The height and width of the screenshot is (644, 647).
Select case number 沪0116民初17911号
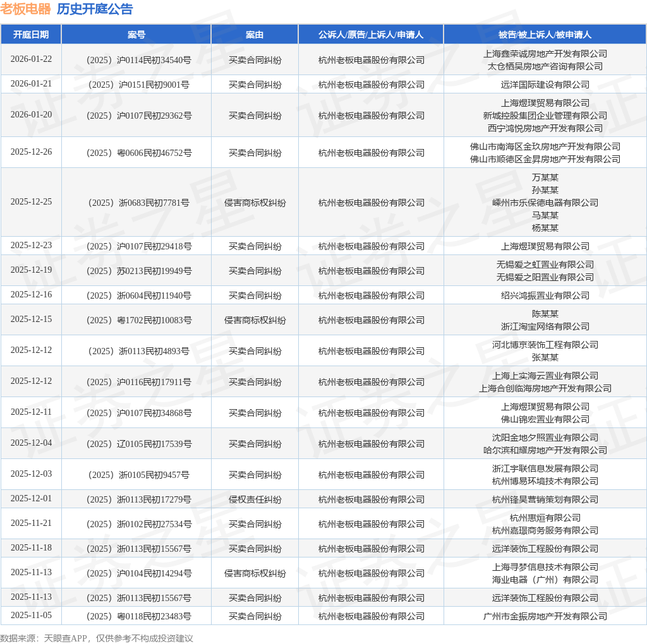click(x=138, y=382)
